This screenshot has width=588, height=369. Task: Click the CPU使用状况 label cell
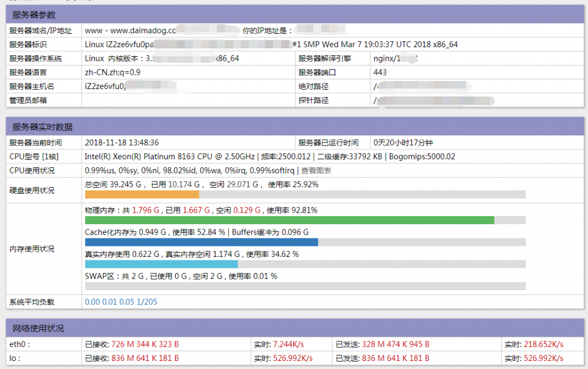[44, 171]
